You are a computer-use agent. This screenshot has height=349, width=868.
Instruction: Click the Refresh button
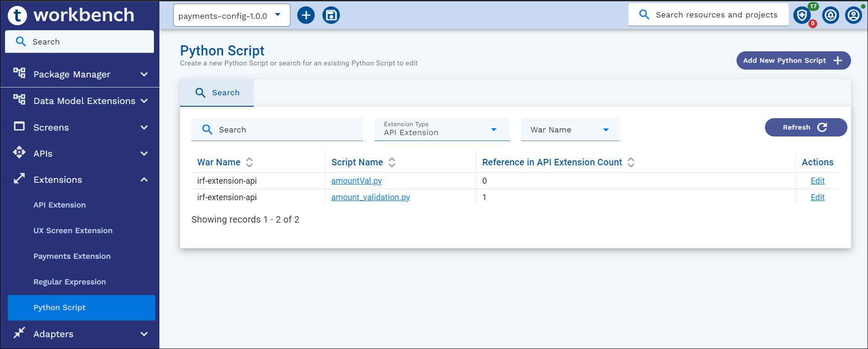(806, 127)
